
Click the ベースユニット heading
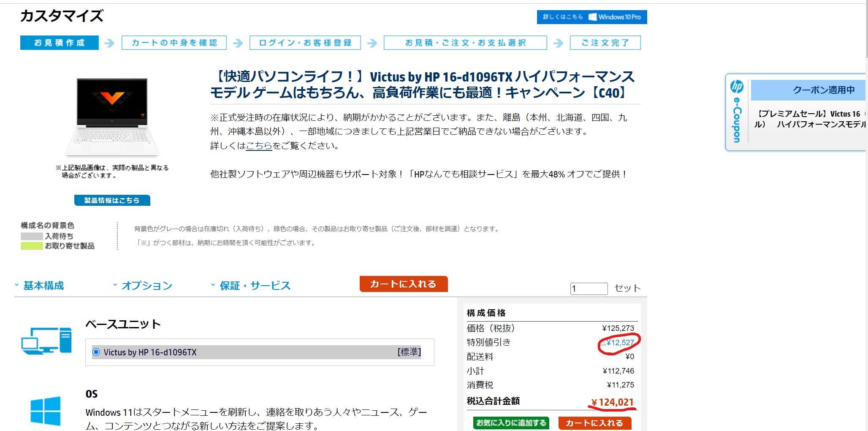coord(123,324)
